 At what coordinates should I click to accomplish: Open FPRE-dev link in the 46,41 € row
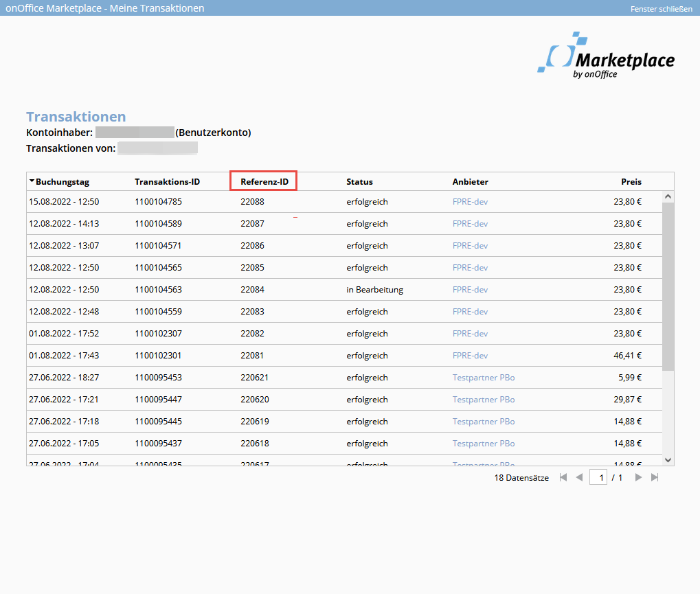pos(470,356)
